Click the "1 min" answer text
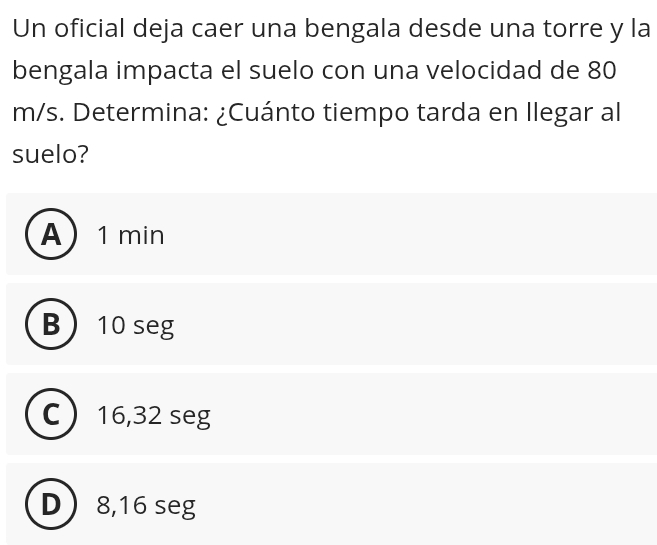This screenshot has height=545, width=657. click(x=131, y=236)
